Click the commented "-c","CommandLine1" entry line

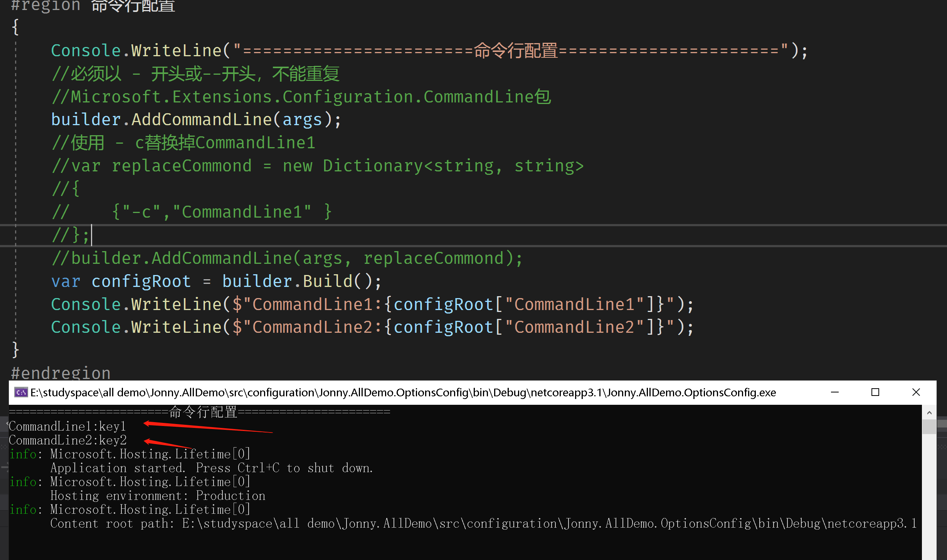click(x=192, y=212)
